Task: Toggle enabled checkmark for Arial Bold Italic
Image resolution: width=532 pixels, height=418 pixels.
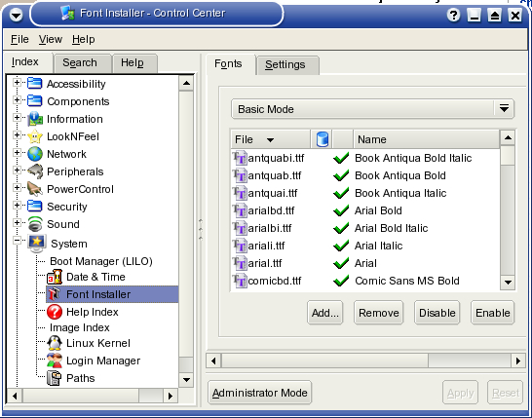Action: point(341,228)
